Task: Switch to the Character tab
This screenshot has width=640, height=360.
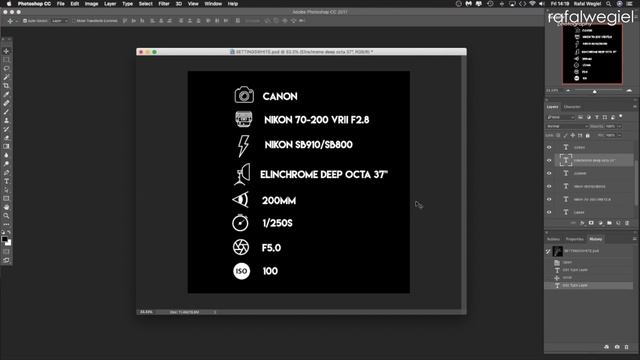Action: 572,107
